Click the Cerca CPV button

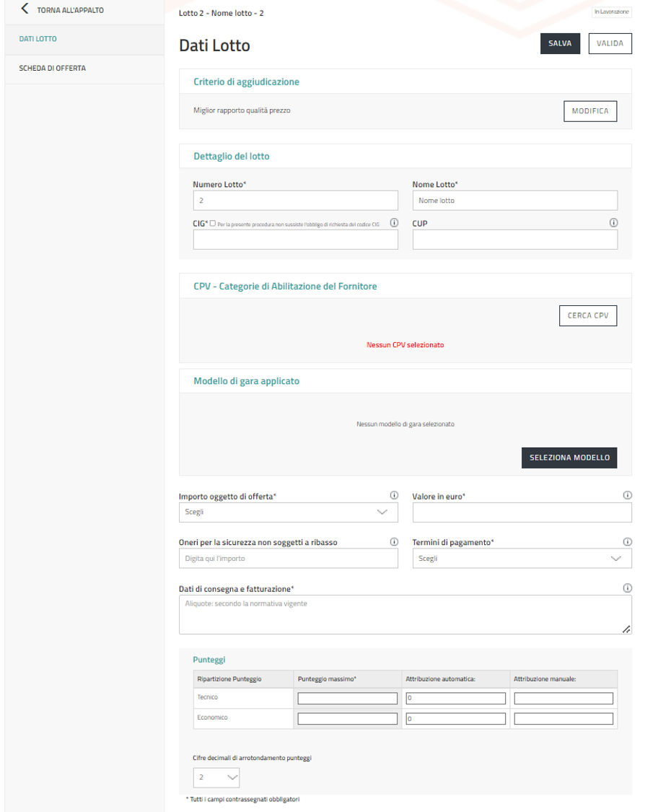click(587, 316)
